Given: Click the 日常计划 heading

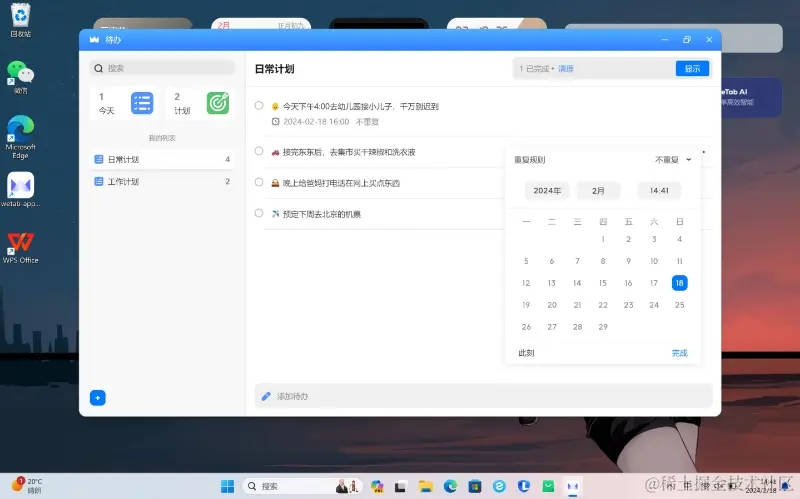Looking at the screenshot, I should [274, 69].
